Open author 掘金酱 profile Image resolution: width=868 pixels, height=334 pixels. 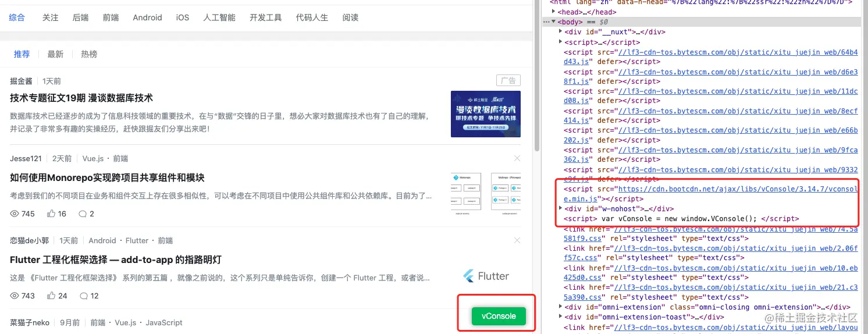(21, 81)
